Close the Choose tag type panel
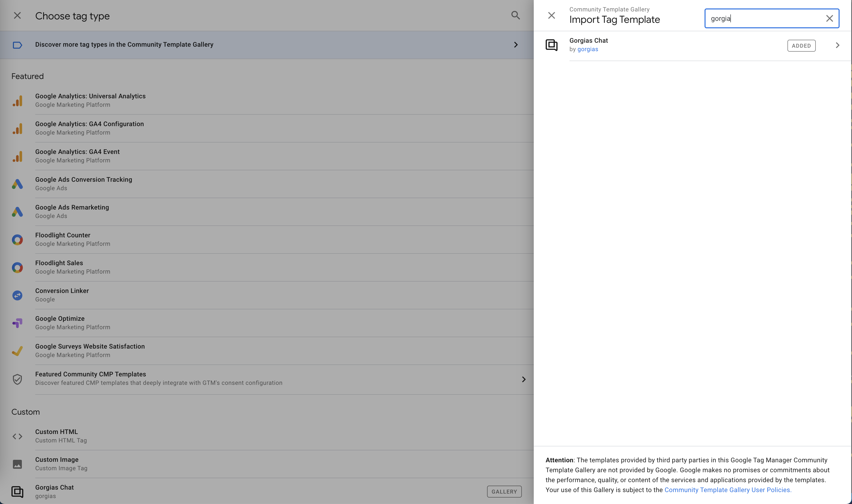The height and width of the screenshot is (504, 852). pos(17,16)
